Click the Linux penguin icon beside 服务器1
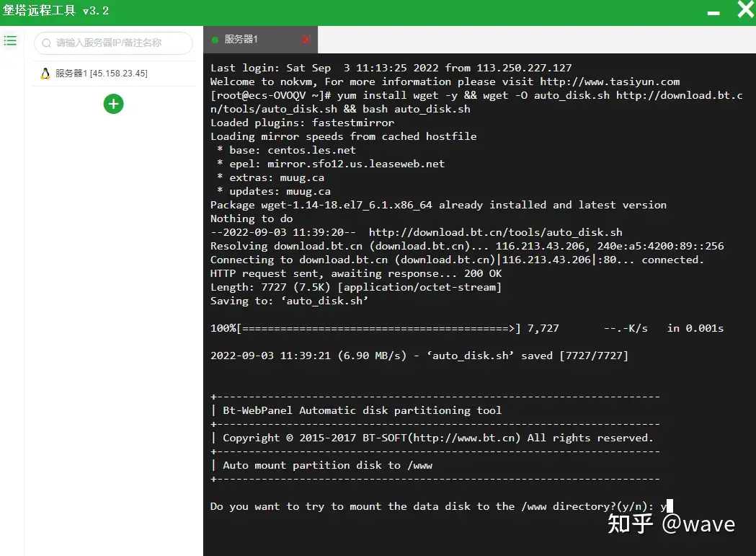756x556 pixels. (x=45, y=73)
